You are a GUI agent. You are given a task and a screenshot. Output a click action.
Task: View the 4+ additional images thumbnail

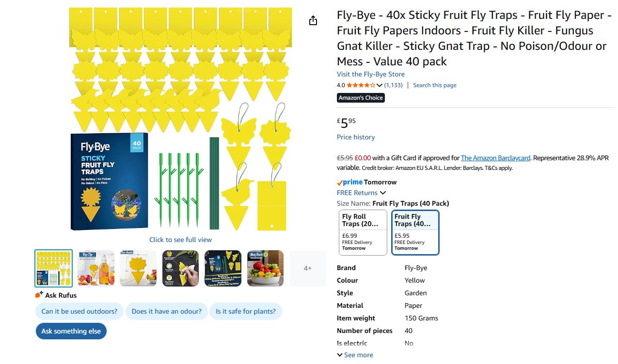click(x=307, y=268)
